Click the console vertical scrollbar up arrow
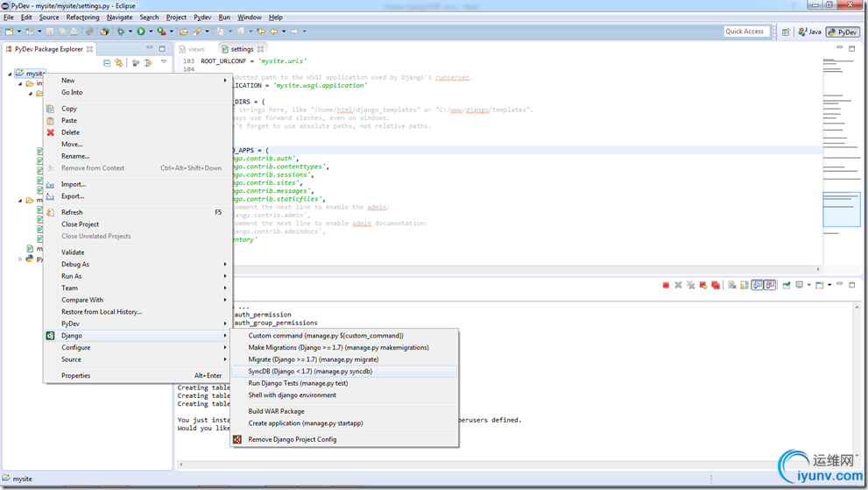The width and height of the screenshot is (868, 490). coord(857,307)
